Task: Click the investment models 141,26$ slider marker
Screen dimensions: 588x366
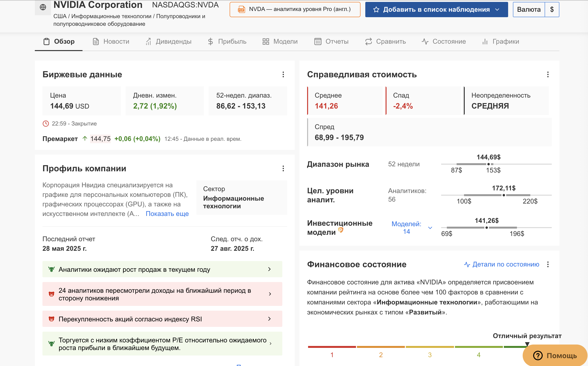Action: click(487, 228)
